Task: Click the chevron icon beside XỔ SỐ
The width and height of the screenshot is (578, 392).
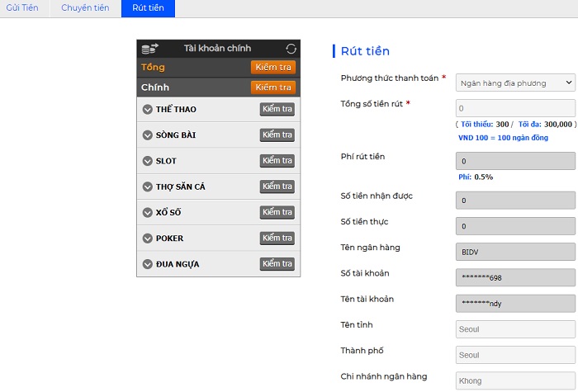Action: coord(147,213)
